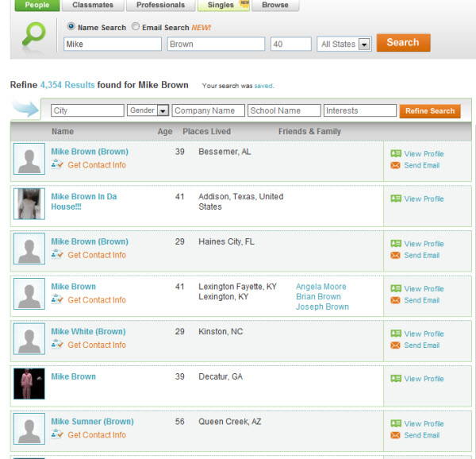Open Angela Moore friend link
This screenshot has width=476, height=459.
(321, 287)
